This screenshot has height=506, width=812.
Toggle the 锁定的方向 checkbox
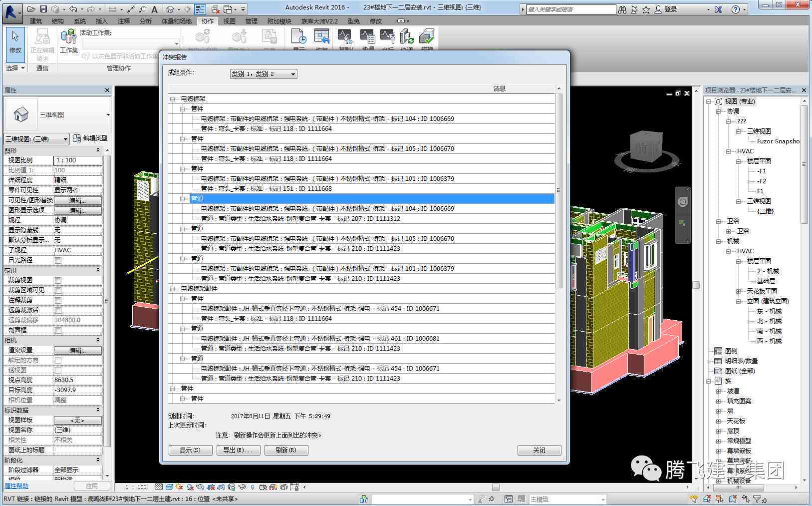58,360
